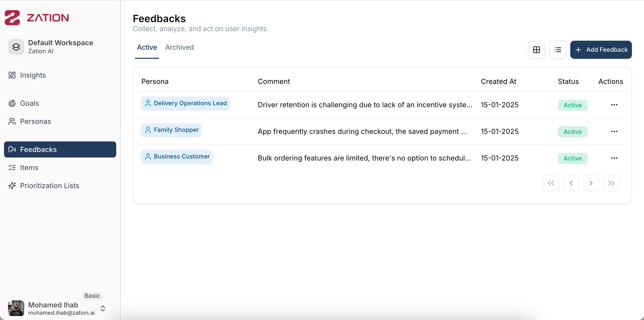This screenshot has width=644, height=320.
Task: Open actions menu for Business Customer feedback
Action: coord(614,158)
